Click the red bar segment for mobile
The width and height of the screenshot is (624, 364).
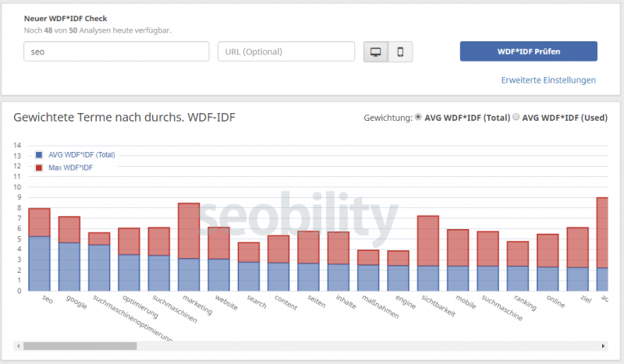458,248
